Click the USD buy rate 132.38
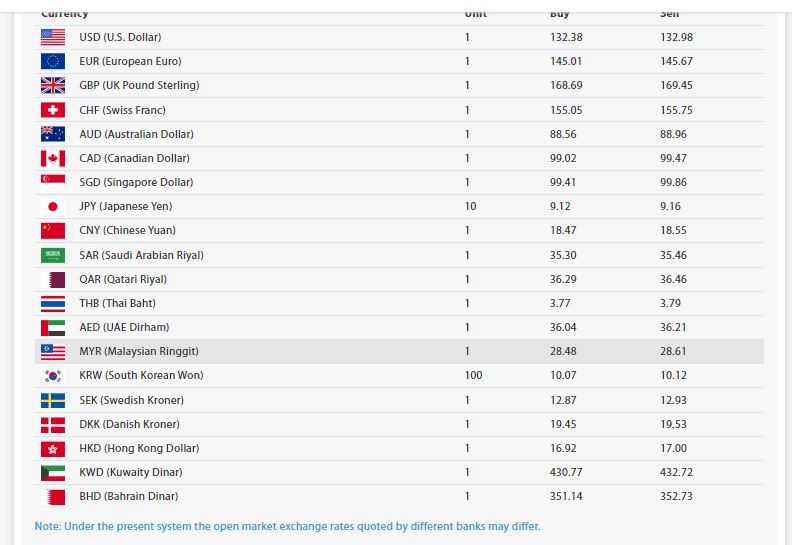This screenshot has width=792, height=545. 566,37
